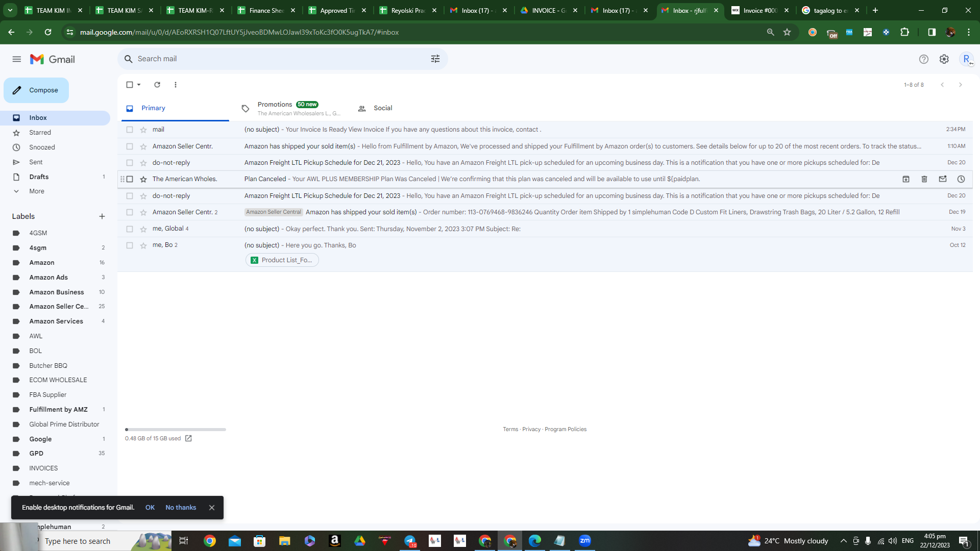Open Amazon app from taskbar
Viewport: 980px width, 551px height.
coord(335,541)
